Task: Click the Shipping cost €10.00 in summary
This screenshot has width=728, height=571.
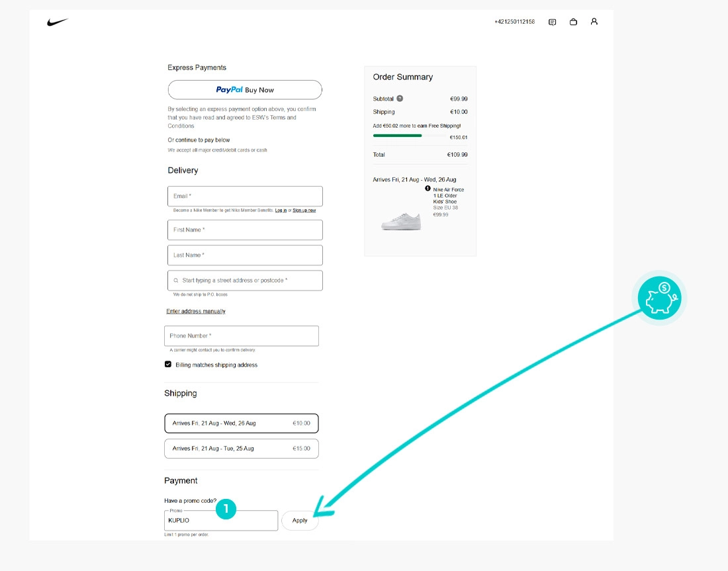Action: tap(459, 112)
